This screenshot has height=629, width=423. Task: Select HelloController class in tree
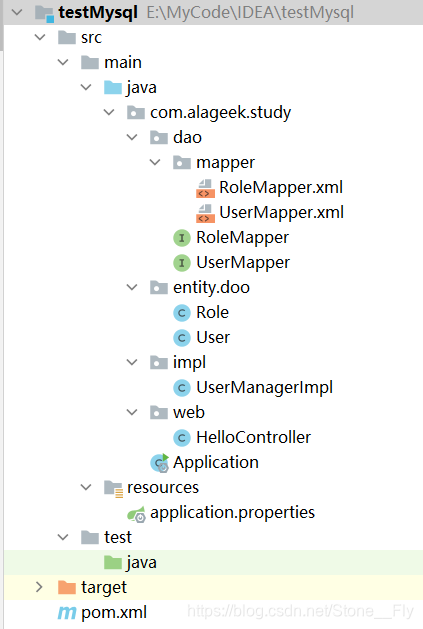pos(253,438)
